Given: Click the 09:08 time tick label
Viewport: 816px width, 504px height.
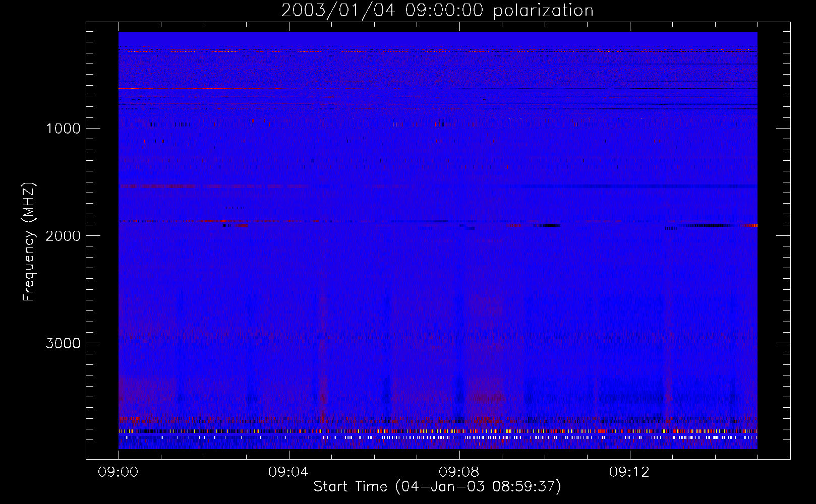Looking at the screenshot, I should coord(459,472).
